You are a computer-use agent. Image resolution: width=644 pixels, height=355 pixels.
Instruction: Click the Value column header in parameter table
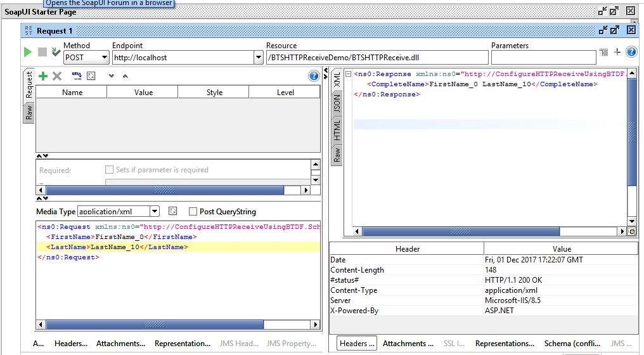(143, 93)
